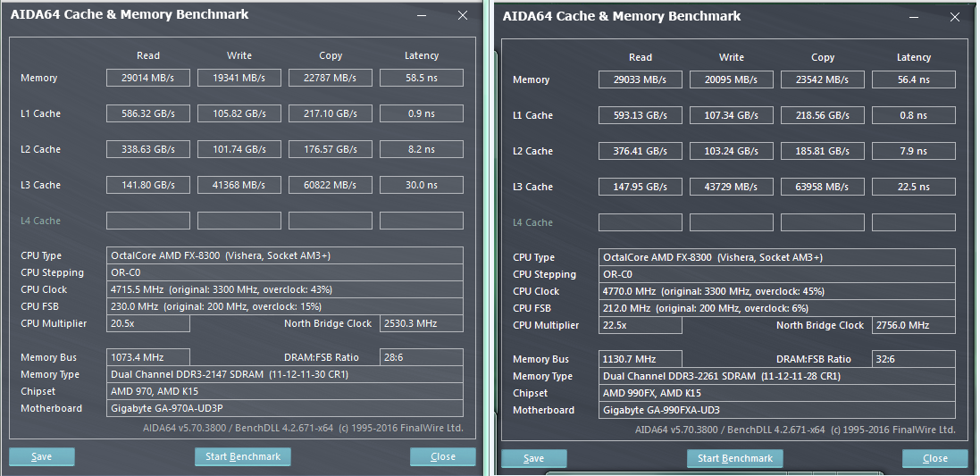
Task: Click the Close button in the right window
Action: [x=935, y=458]
